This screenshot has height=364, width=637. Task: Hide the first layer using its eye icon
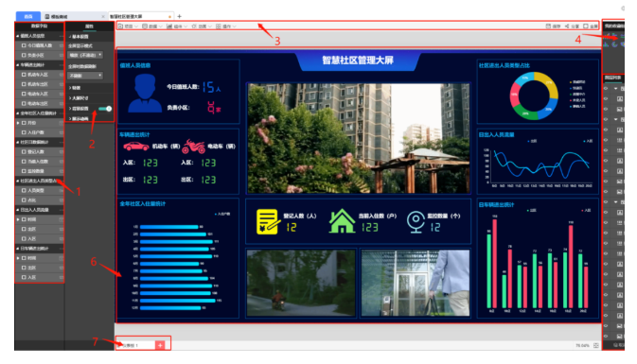[x=606, y=88]
